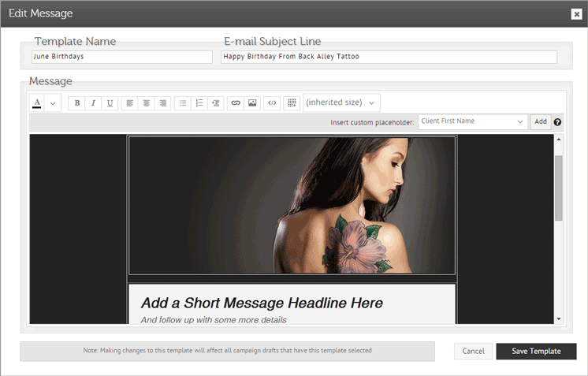Center-align the message text
Viewport: 588px width, 376px height.
coord(146,103)
